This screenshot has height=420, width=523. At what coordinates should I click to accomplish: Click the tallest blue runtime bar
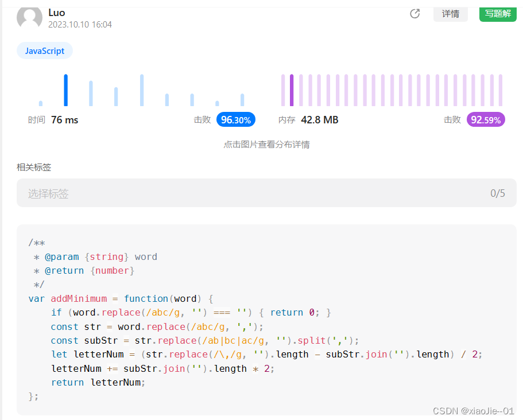pos(65,90)
